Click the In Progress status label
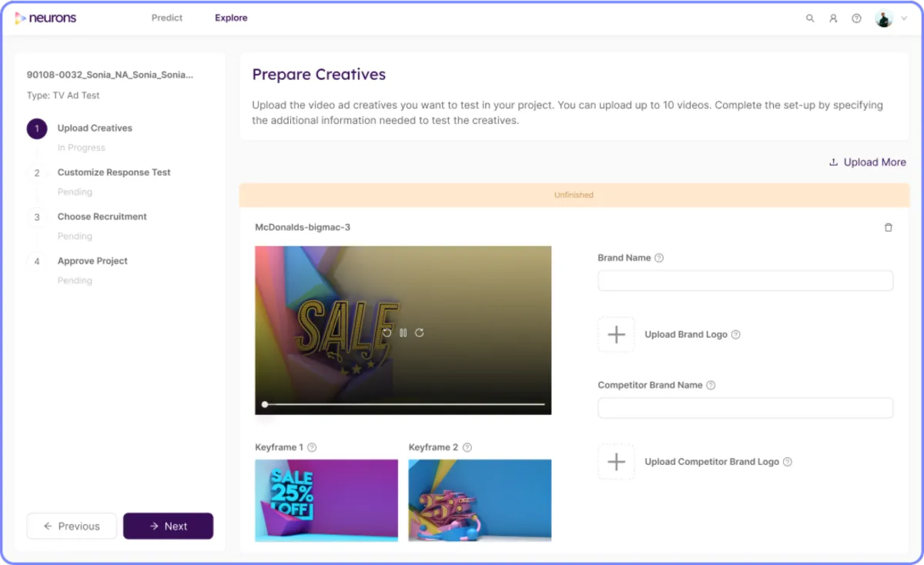 tap(82, 148)
